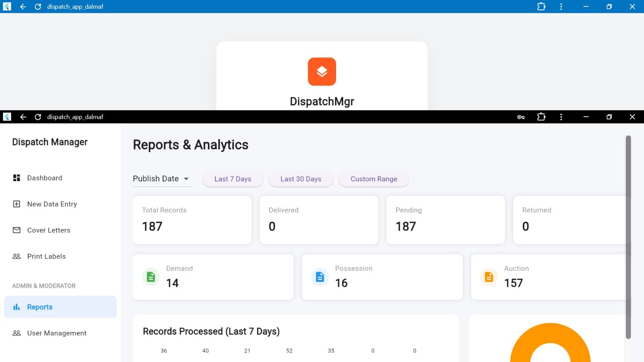Click the Dispatch Manager sidebar title

50,142
